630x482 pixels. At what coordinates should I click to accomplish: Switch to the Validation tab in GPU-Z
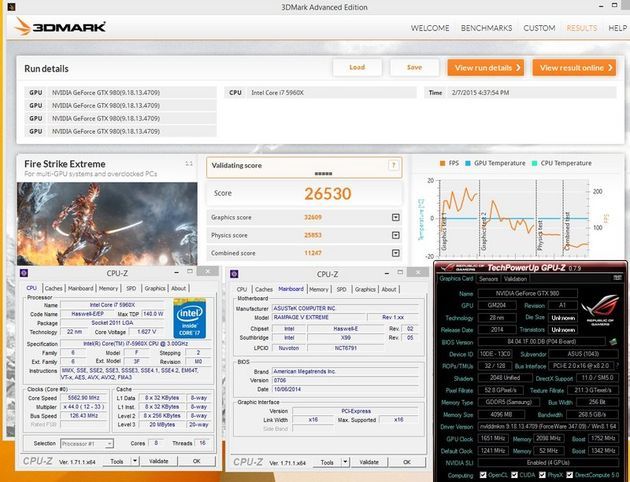(515, 279)
